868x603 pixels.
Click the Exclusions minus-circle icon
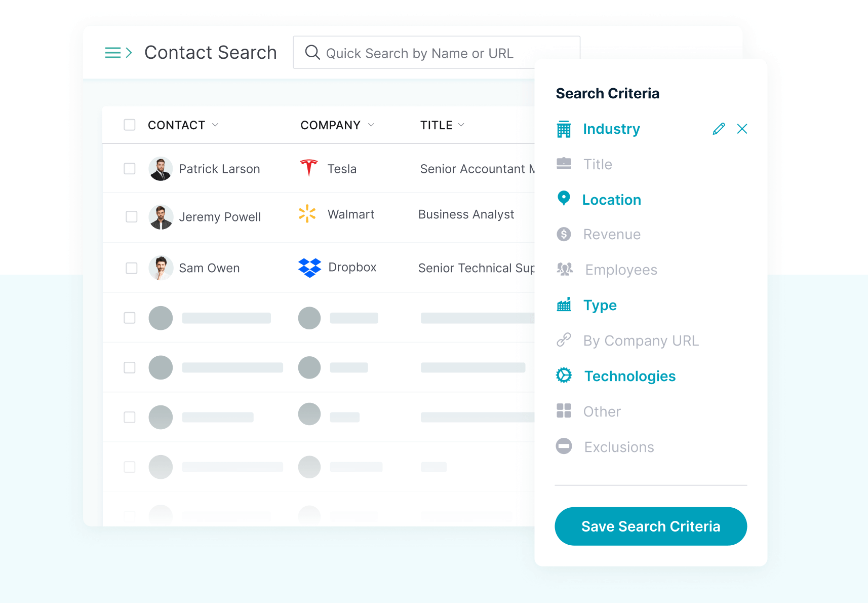(564, 446)
